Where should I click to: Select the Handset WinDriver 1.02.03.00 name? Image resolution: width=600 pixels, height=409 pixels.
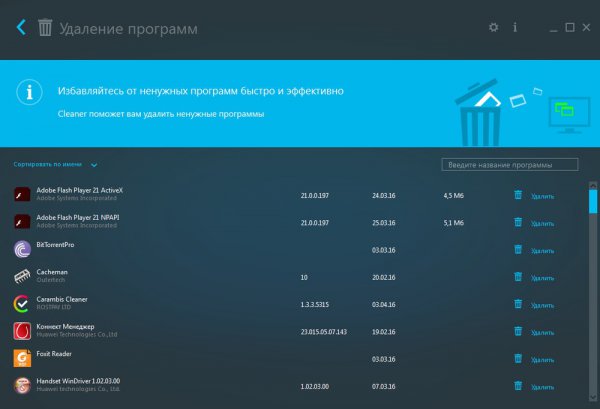pos(78,381)
